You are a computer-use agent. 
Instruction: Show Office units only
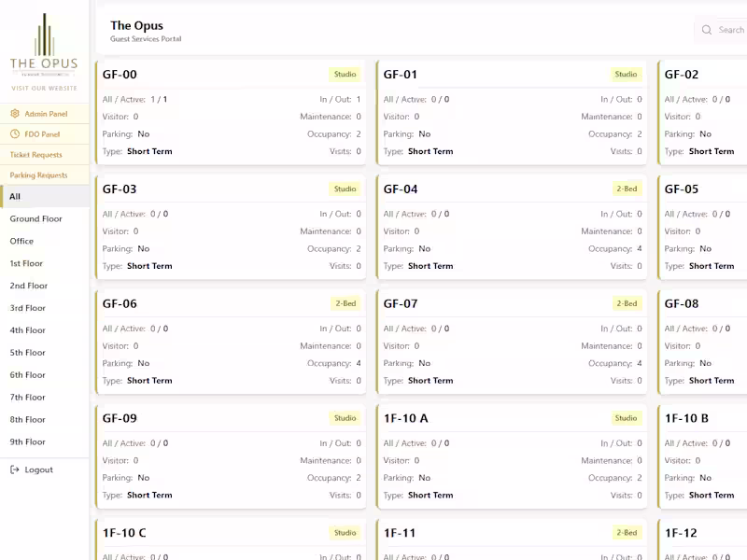click(44, 241)
